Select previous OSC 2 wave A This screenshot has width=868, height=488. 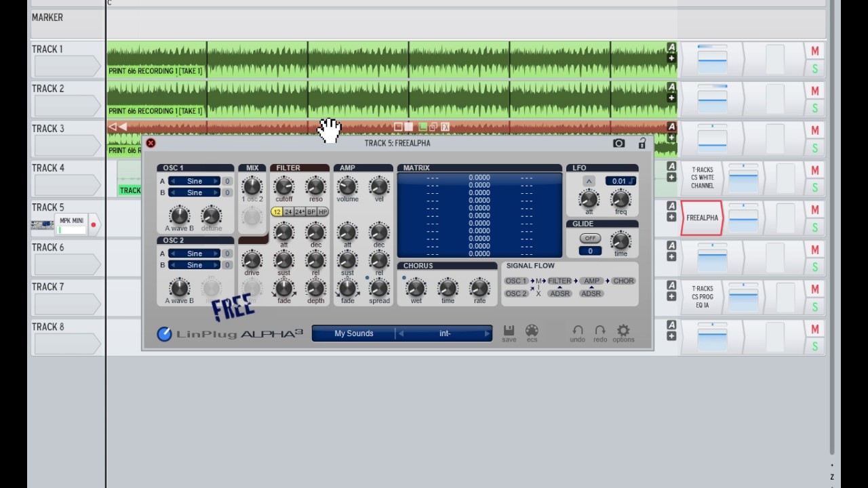tap(173, 253)
